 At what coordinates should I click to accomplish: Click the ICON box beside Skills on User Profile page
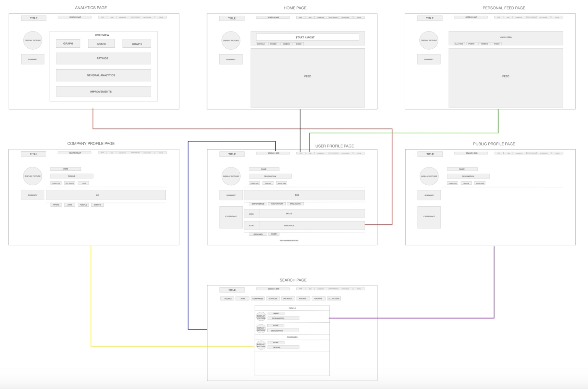[x=252, y=214]
